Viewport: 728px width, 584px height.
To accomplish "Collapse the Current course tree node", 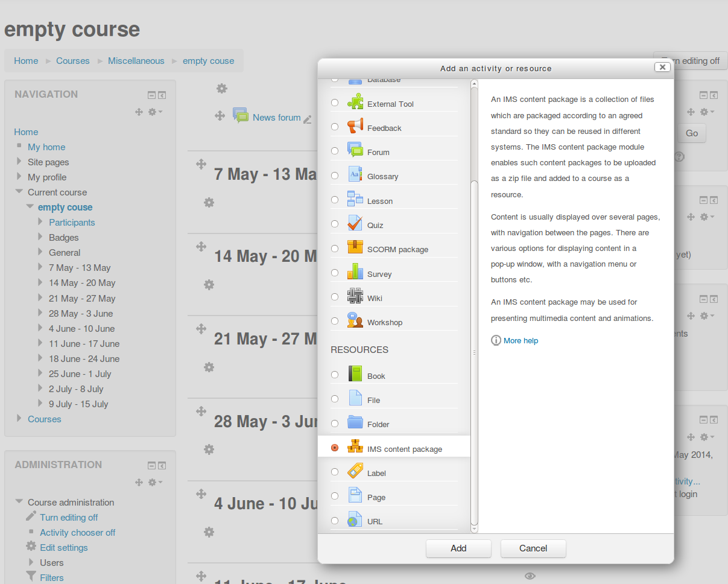I will pyautogui.click(x=19, y=192).
